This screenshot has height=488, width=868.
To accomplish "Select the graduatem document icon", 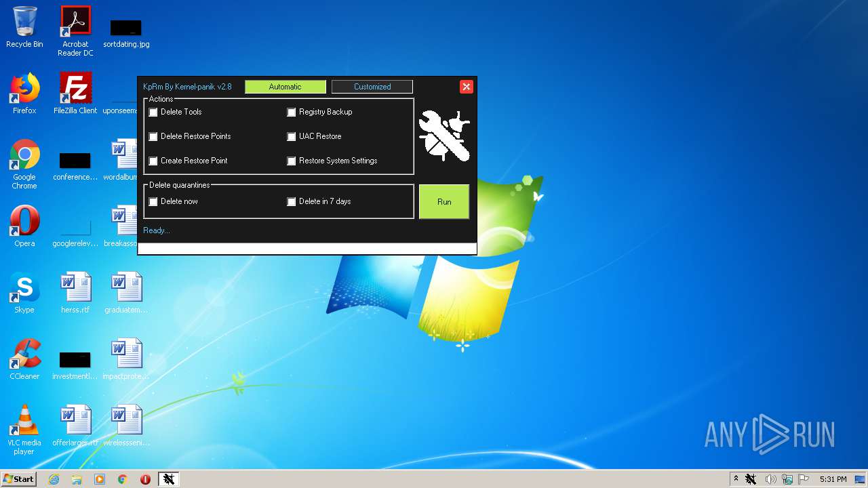I will (x=126, y=293).
